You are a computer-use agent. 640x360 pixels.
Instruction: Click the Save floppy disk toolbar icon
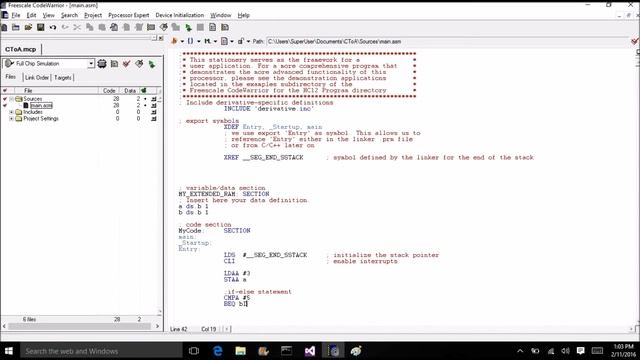40,27
